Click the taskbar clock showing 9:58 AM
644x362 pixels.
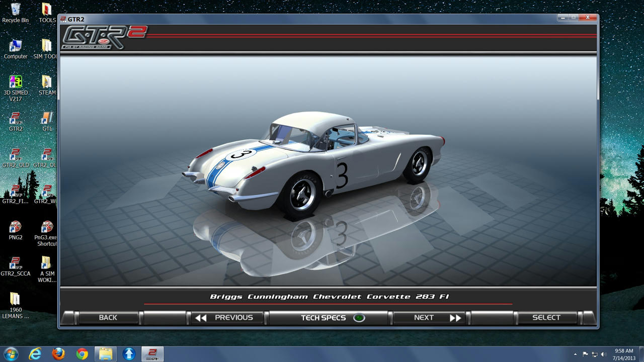(x=624, y=354)
